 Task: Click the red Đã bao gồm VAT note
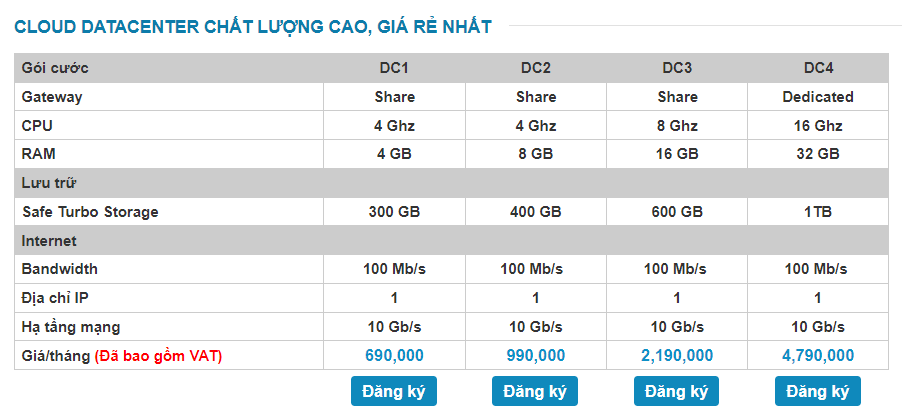click(x=158, y=355)
